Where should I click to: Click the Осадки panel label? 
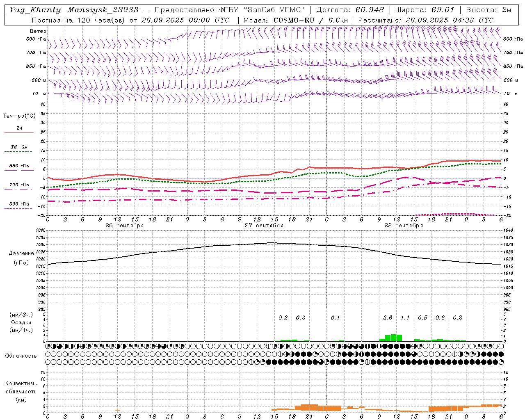[x=21, y=322]
